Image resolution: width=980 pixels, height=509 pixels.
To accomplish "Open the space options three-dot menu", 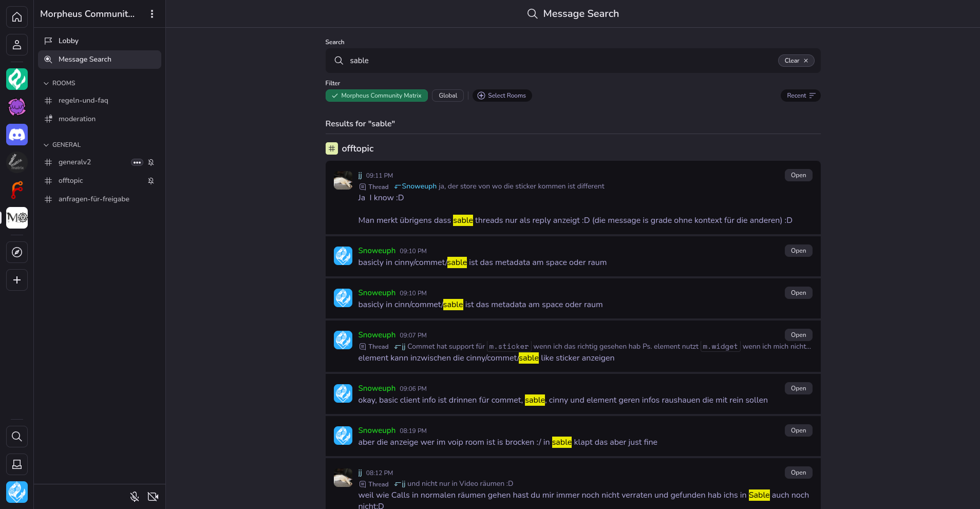I will [152, 14].
